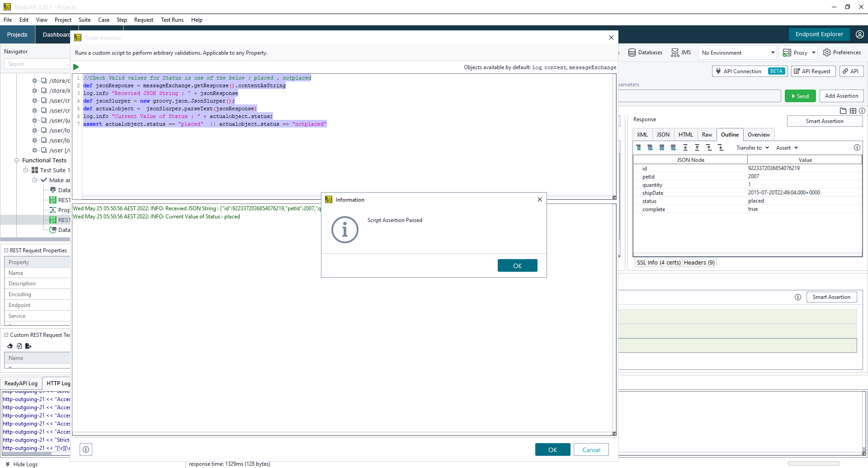
Task: Click the info icon in the Response outline toolbar
Action: pos(857,147)
